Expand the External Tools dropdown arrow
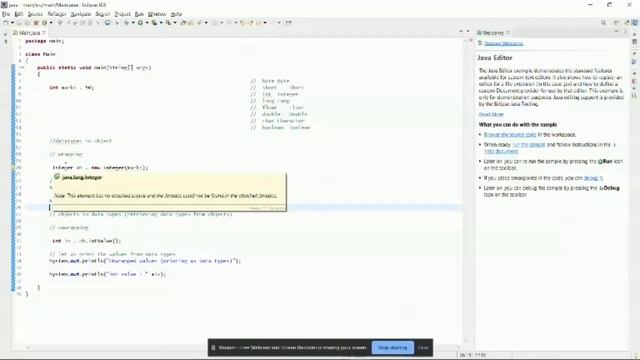 (175, 23)
